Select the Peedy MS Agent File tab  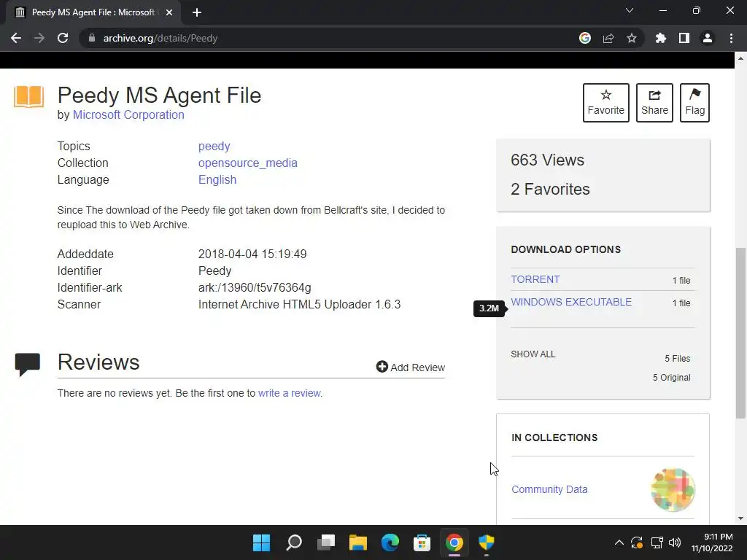93,12
